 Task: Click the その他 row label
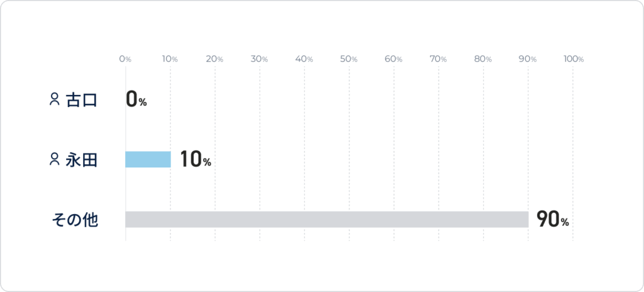75,220
